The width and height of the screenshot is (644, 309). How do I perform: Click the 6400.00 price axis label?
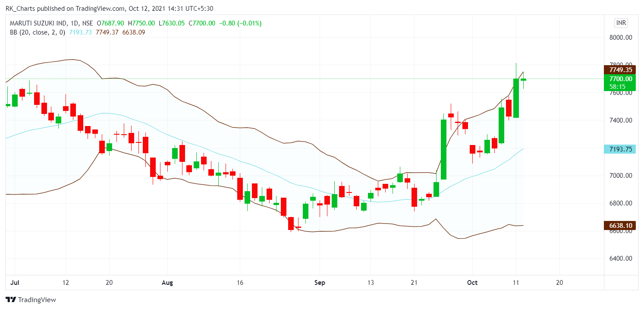pyautogui.click(x=621, y=259)
